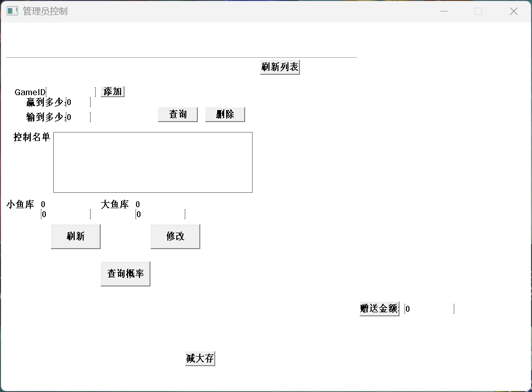This screenshot has height=392, width=532.
Task: Click inside the 控制名单 (control list) box
Action: (152, 162)
